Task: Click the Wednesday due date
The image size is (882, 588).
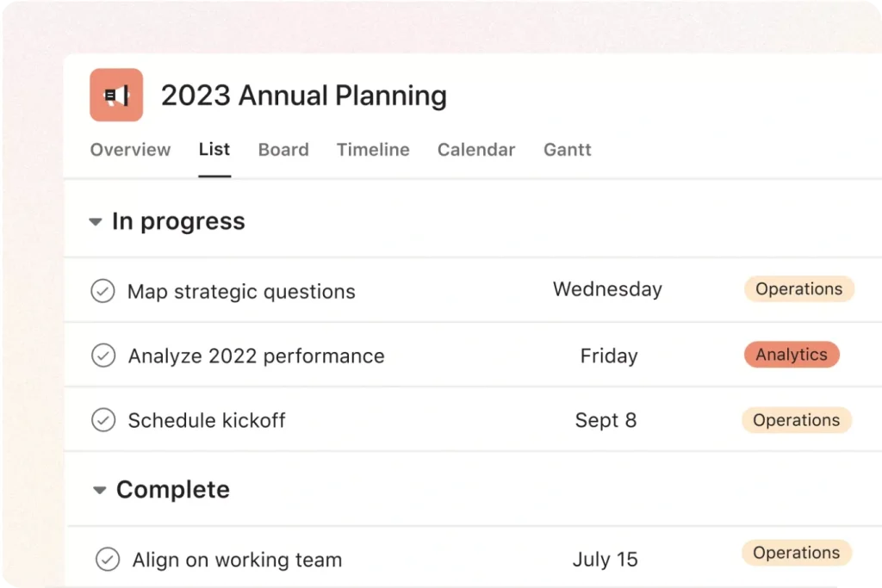Action: (x=607, y=289)
